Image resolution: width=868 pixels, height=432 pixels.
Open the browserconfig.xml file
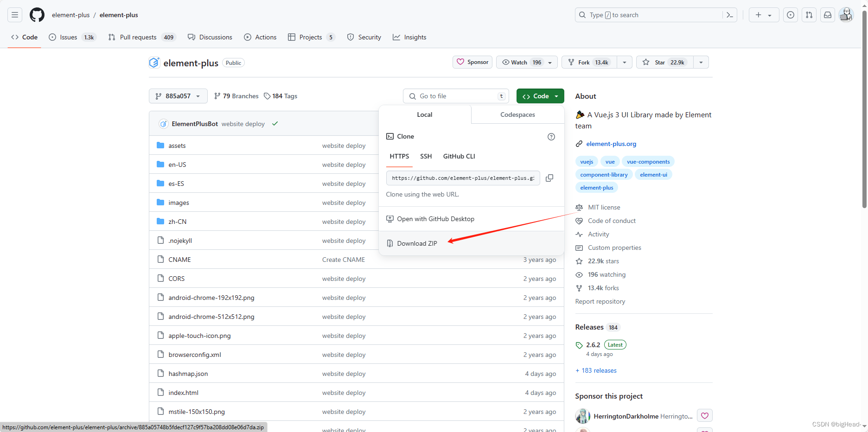tap(195, 355)
